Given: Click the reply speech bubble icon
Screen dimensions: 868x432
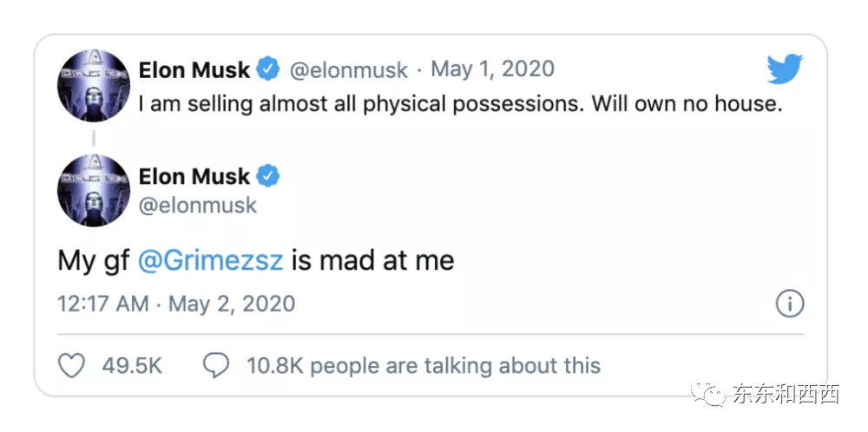Looking at the screenshot, I should coord(215,365).
